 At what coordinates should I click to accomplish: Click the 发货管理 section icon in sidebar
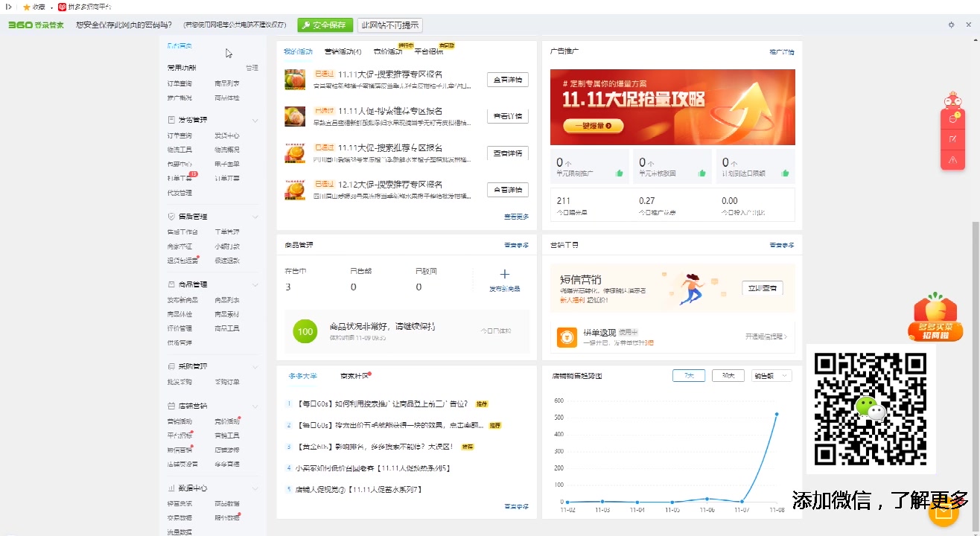pos(171,120)
